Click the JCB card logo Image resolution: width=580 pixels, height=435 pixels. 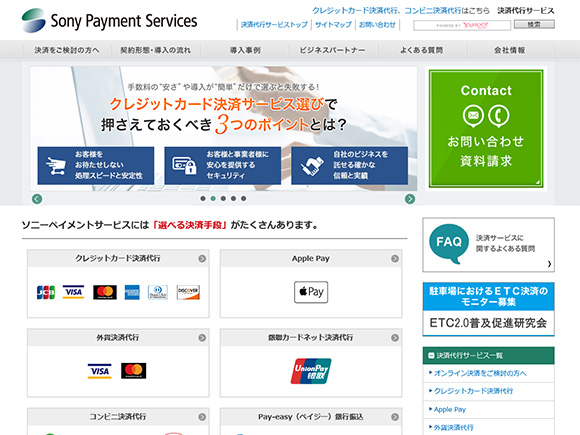click(x=46, y=292)
